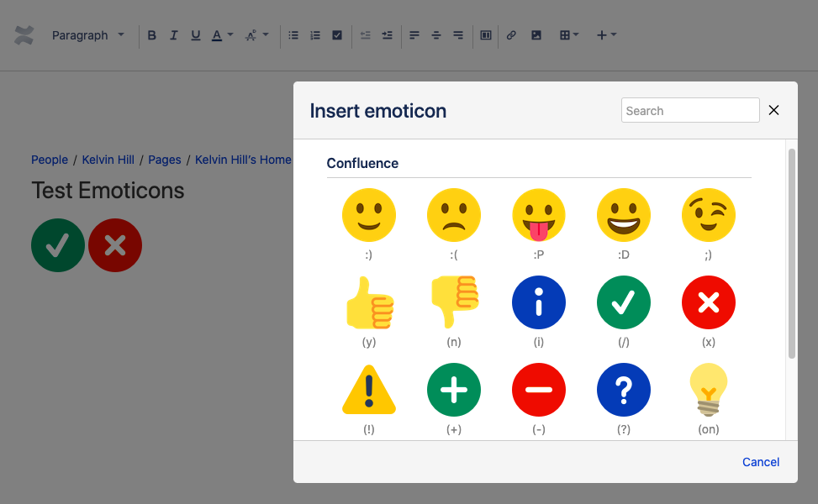
Task: Open the Paragraph style dropdown
Action: [x=88, y=35]
